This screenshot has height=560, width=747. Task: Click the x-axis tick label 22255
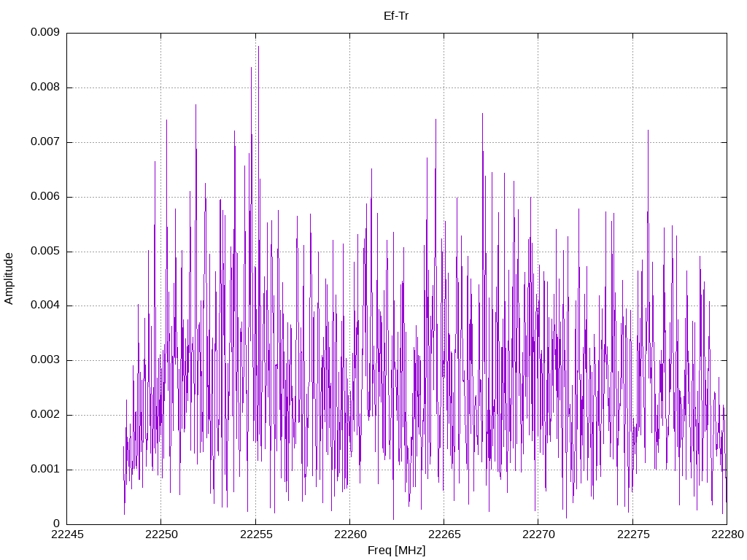click(256, 534)
